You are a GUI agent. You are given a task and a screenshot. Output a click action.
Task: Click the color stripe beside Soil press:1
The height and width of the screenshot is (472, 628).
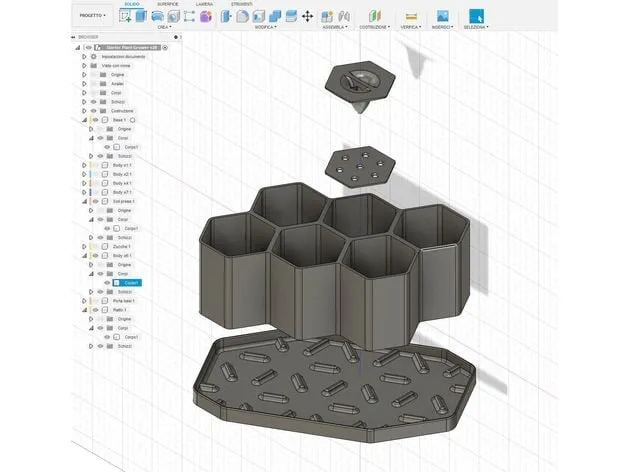coord(91,201)
